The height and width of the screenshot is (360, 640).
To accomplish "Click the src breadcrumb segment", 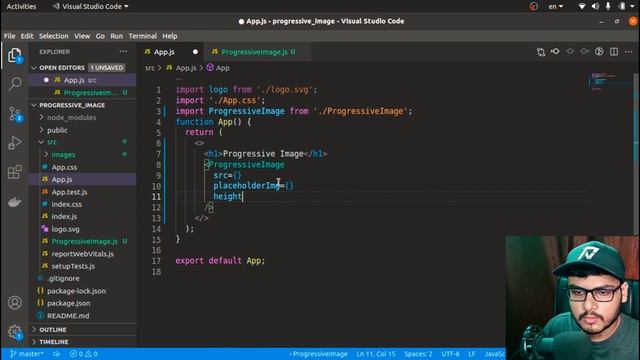I will (x=150, y=68).
